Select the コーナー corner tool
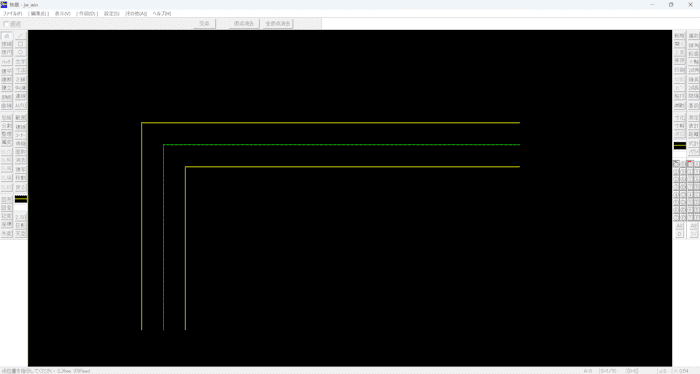Screen dimensions: 700x374 [21, 135]
